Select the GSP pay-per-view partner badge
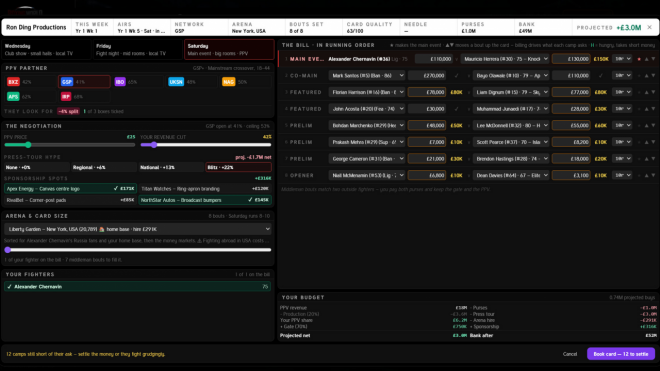This screenshot has height=371, width=660. pyautogui.click(x=67, y=82)
